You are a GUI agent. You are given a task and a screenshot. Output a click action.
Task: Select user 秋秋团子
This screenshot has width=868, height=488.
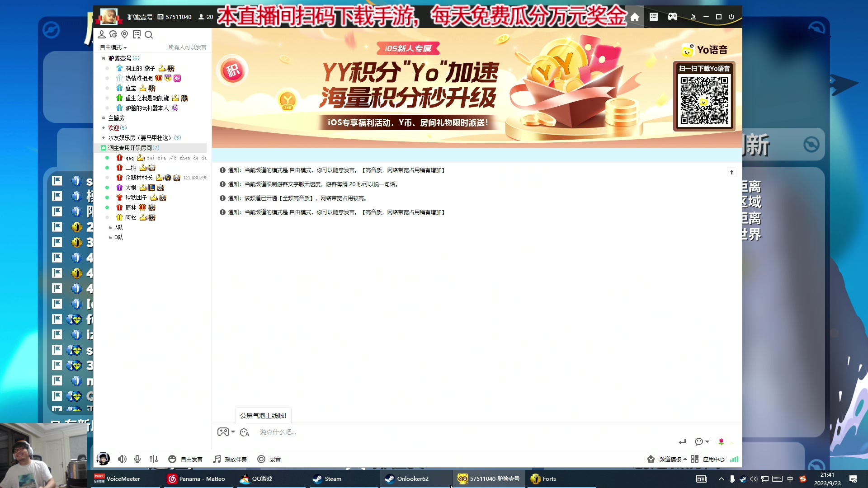coord(136,197)
